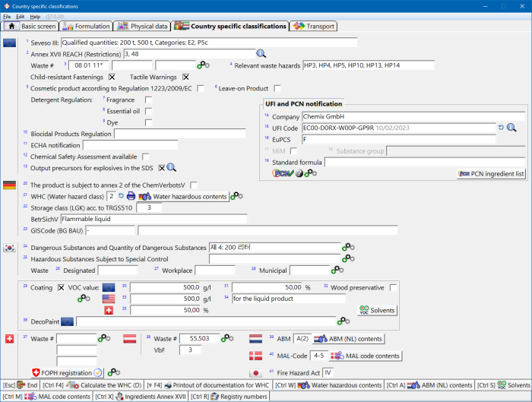Open the Edit menu

[x=20, y=16]
